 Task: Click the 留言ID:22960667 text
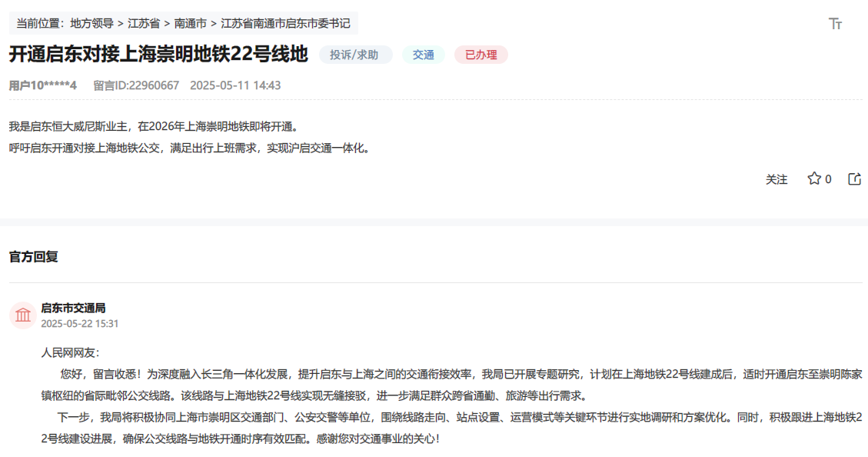tap(136, 85)
